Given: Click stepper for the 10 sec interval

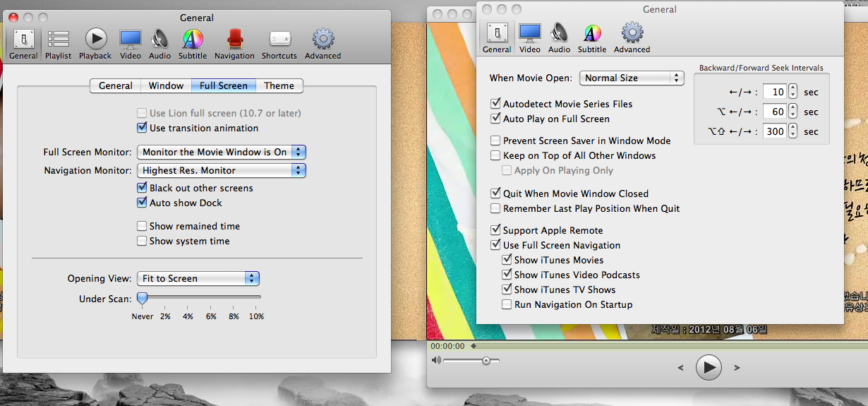Looking at the screenshot, I should pos(792,92).
